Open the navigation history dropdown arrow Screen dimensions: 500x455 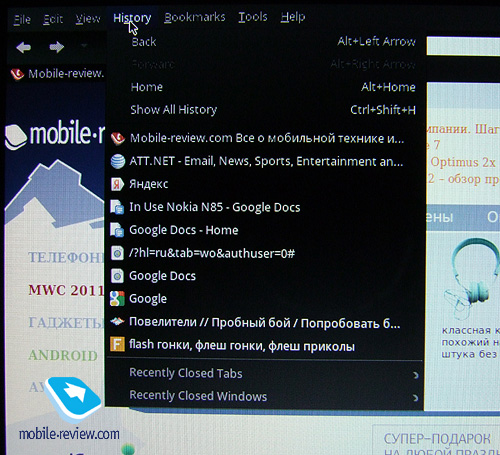click(x=84, y=45)
